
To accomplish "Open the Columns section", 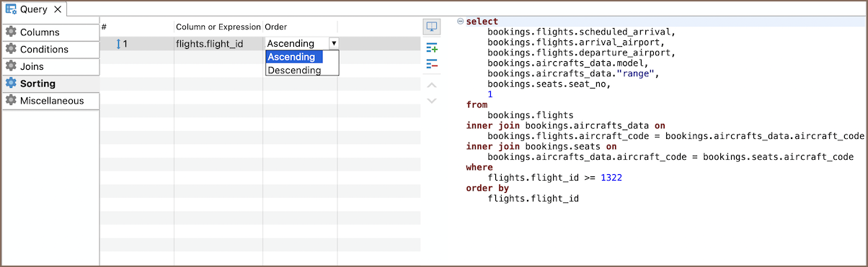I will [50, 32].
